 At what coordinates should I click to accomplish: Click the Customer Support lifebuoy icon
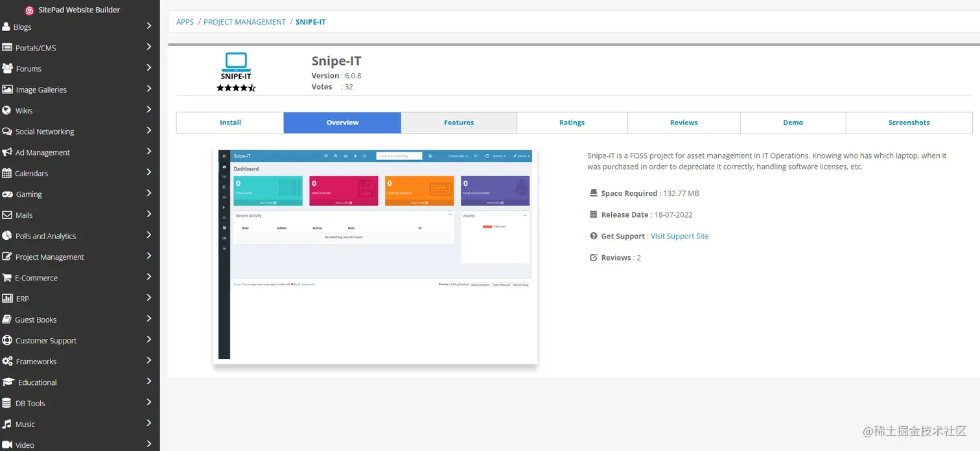pyautogui.click(x=7, y=340)
